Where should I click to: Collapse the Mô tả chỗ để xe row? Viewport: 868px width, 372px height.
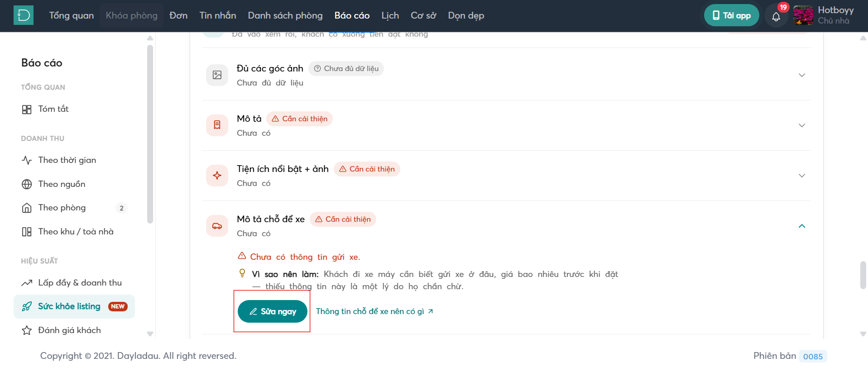802,226
